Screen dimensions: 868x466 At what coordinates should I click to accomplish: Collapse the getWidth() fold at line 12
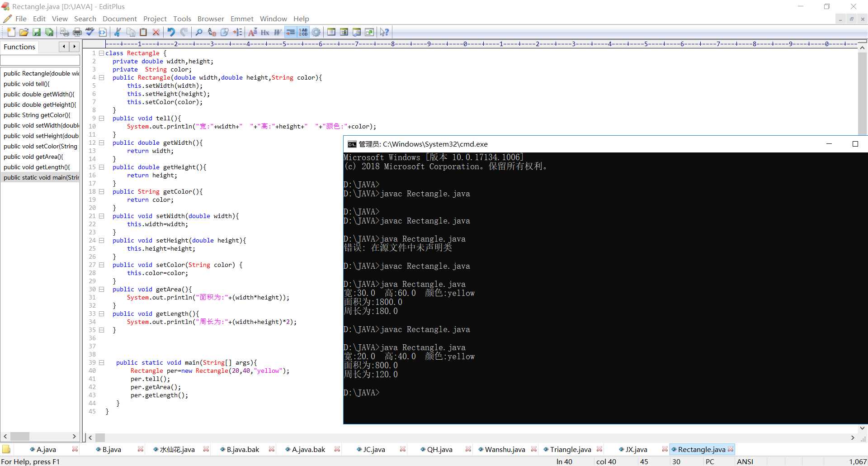click(x=102, y=143)
